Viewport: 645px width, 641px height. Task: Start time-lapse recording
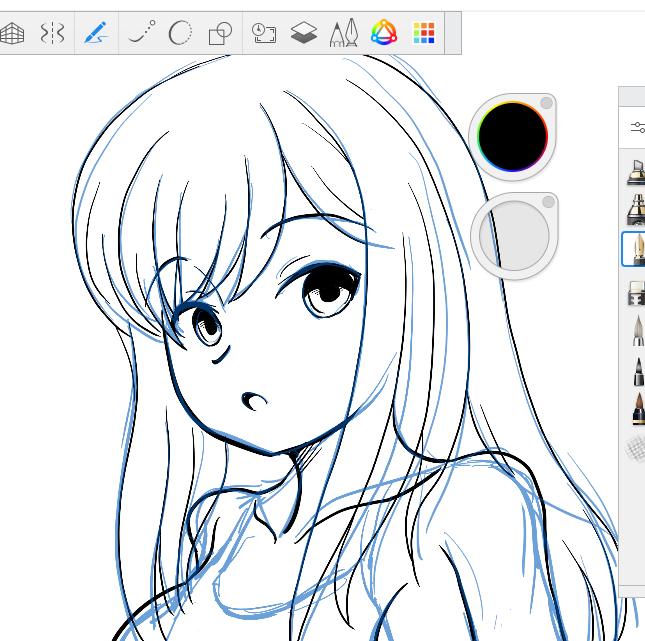264,33
